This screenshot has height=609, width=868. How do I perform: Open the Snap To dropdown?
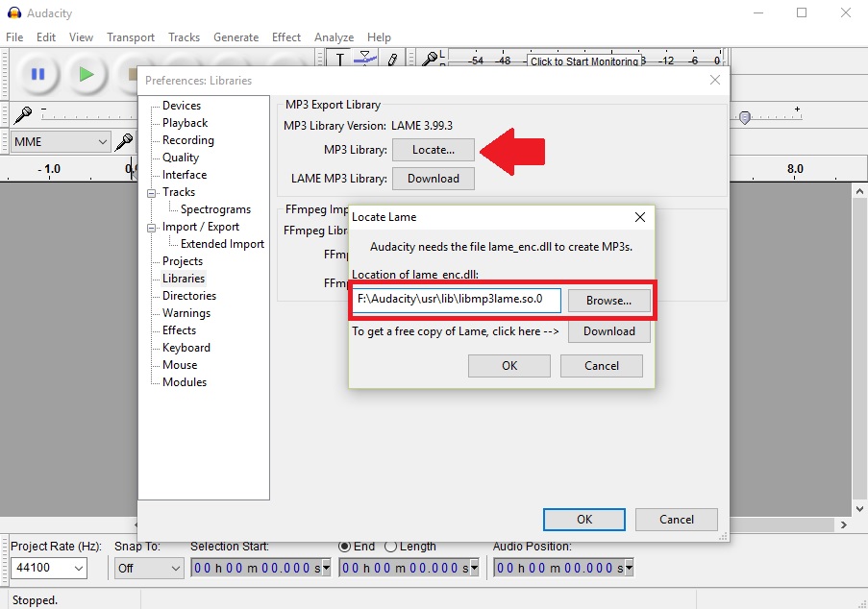(x=149, y=568)
